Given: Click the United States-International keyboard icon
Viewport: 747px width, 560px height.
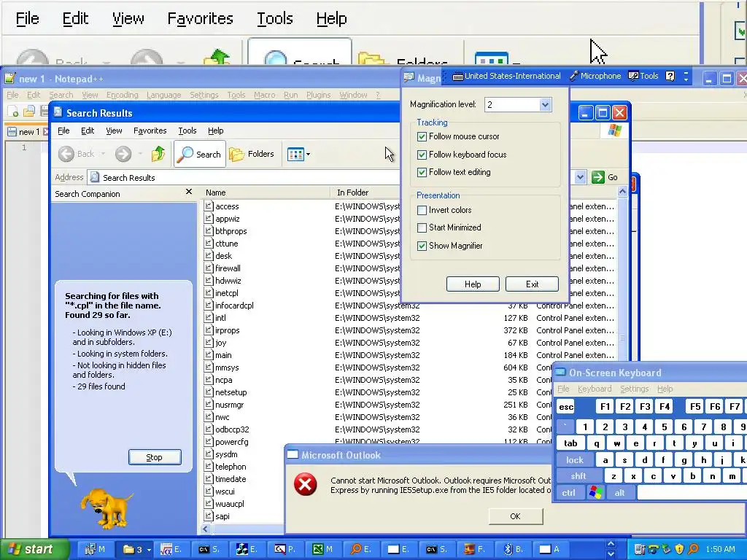Looking at the screenshot, I should [x=457, y=76].
